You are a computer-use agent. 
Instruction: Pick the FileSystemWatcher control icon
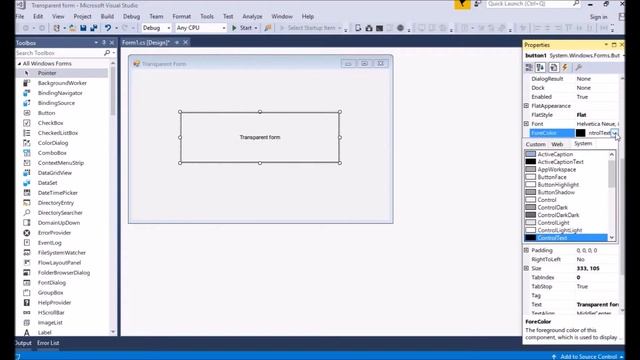point(27,253)
